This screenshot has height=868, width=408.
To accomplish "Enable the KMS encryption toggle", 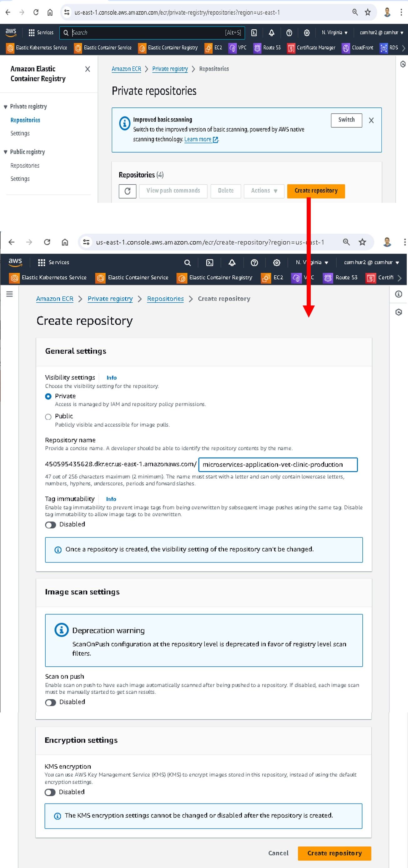I will click(x=50, y=792).
